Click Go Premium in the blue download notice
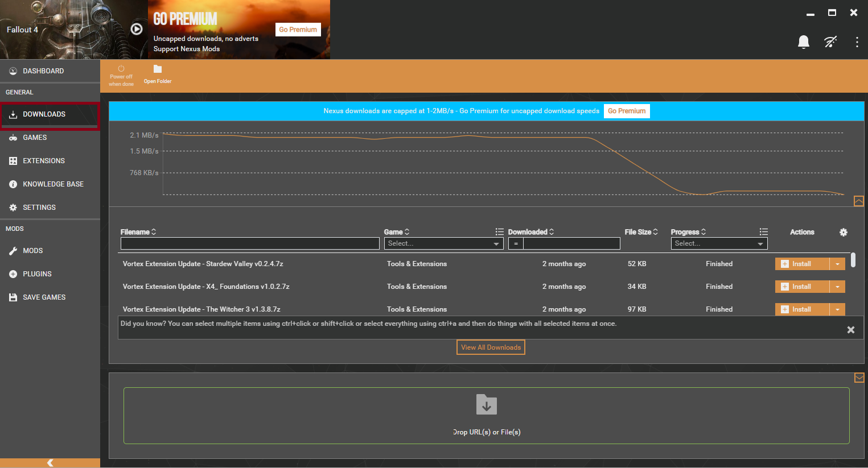 tap(627, 111)
